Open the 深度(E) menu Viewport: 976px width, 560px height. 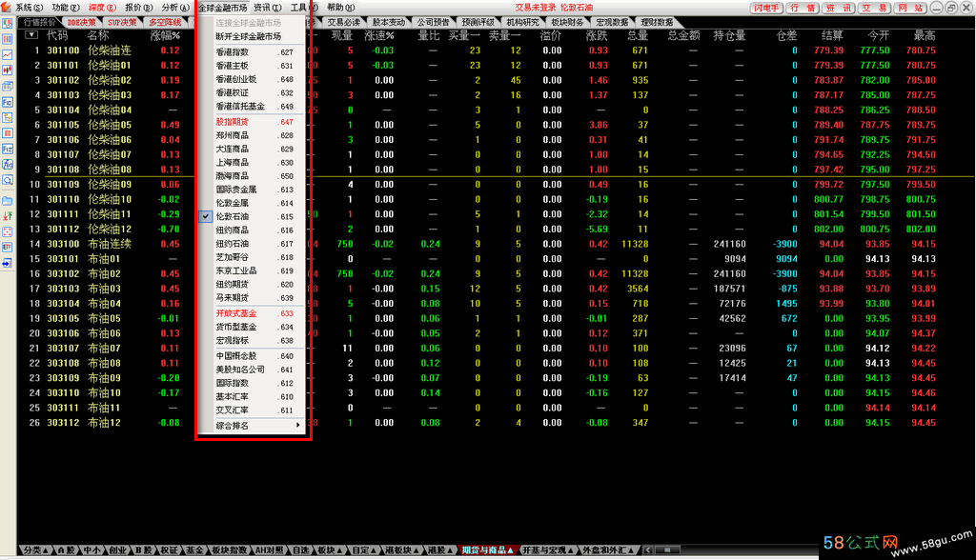point(102,8)
